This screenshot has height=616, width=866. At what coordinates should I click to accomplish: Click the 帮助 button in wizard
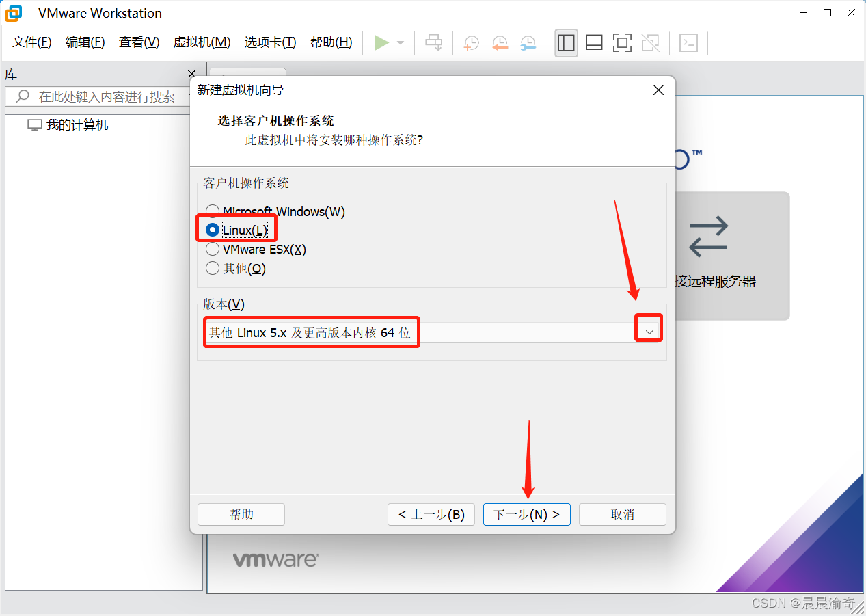pyautogui.click(x=241, y=514)
